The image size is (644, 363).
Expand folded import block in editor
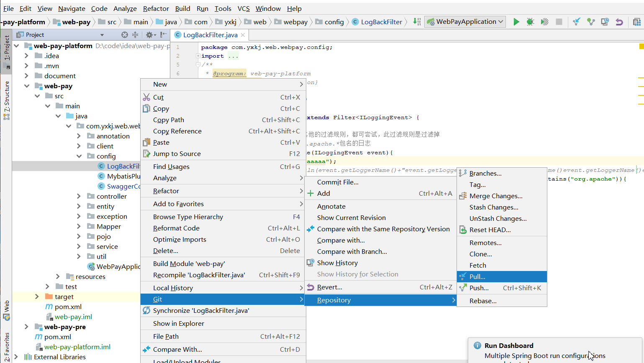[x=198, y=56]
